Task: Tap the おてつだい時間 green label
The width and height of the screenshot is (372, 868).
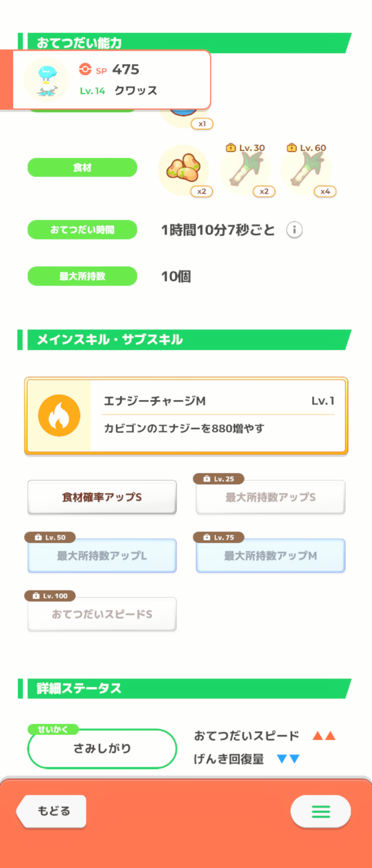Action: click(82, 230)
